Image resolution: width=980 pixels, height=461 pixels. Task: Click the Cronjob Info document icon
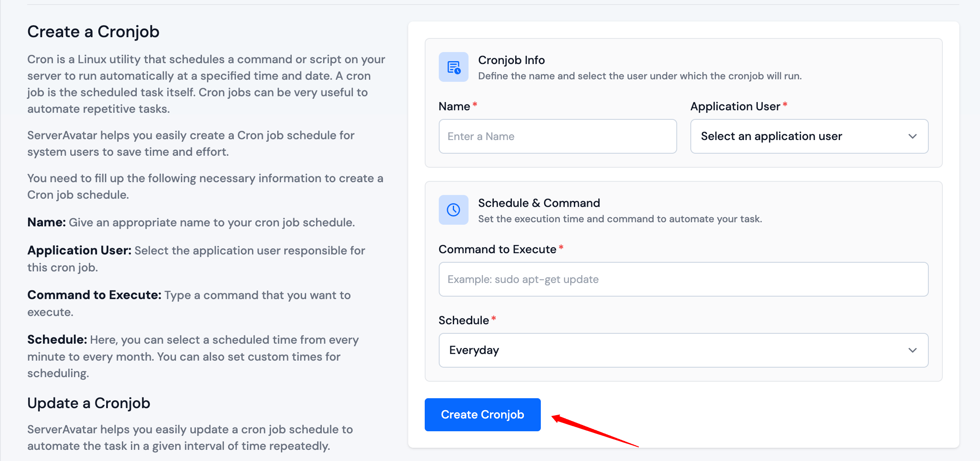click(453, 67)
